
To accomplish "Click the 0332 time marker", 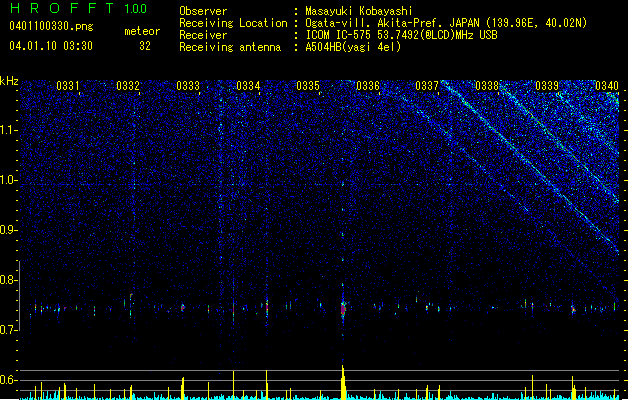I will 128,86.
